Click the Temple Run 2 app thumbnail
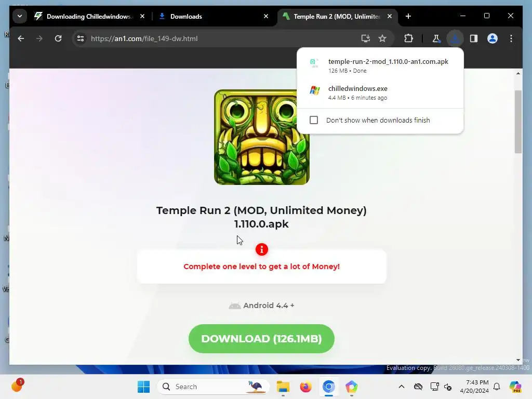 tap(262, 137)
